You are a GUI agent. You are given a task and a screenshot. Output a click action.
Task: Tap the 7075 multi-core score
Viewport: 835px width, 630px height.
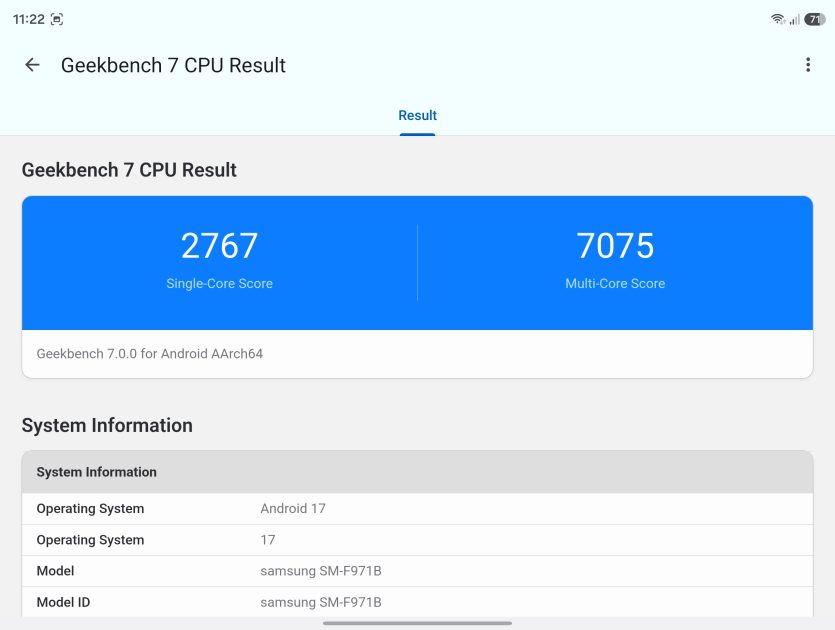click(x=615, y=246)
